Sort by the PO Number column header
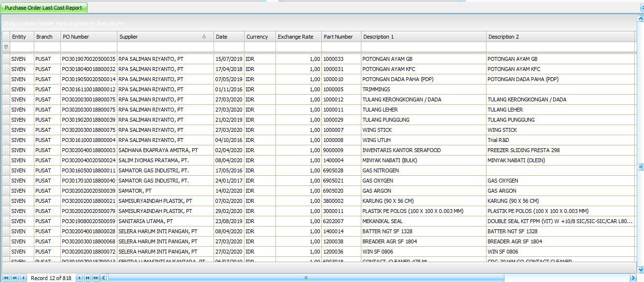 [x=89, y=37]
